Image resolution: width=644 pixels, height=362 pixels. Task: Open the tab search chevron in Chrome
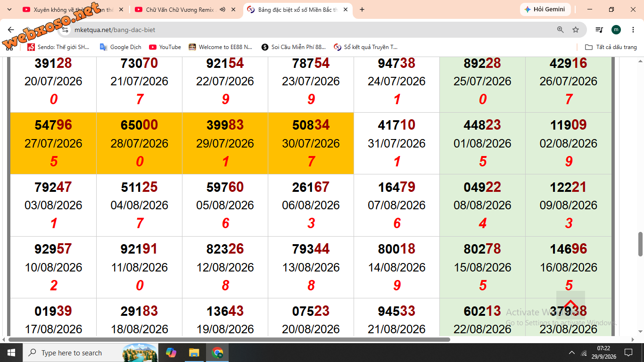click(9, 9)
